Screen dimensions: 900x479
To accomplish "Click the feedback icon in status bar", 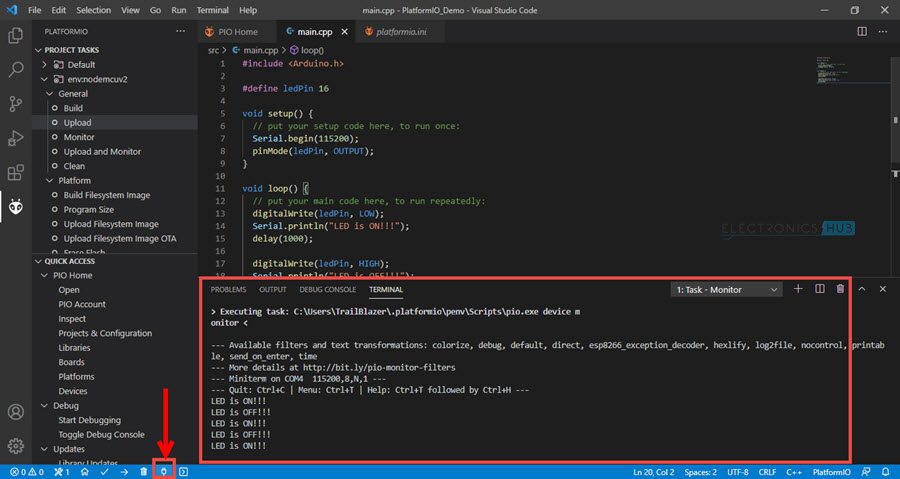I will tap(866, 472).
